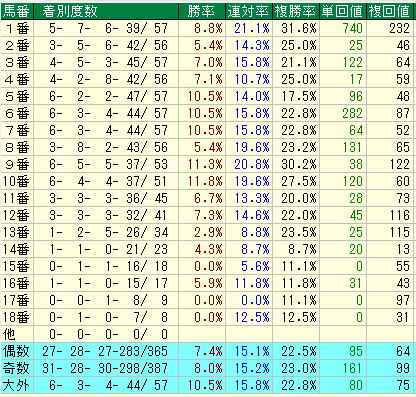
Task: Click the 馬番 column header
Action: [x=17, y=11]
